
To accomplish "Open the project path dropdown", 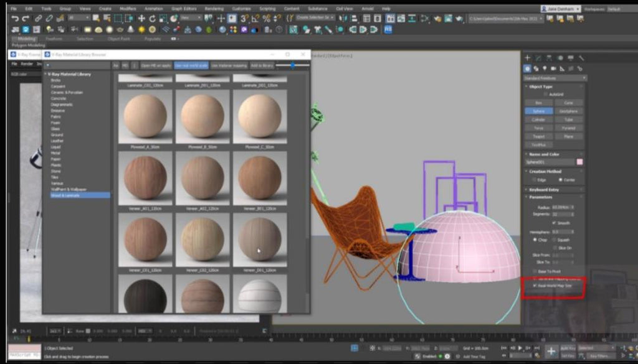I will pyautogui.click(x=506, y=18).
